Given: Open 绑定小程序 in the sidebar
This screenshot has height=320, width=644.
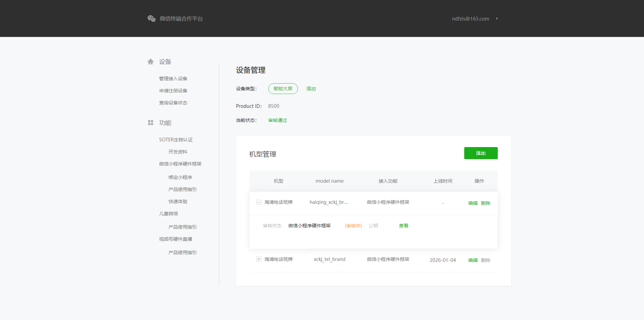Looking at the screenshot, I should tap(180, 177).
